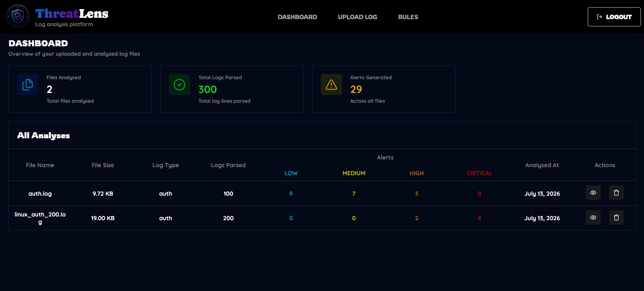Viewport: 644px width, 291px height.
Task: Delete the auth.log analysis
Action: point(616,193)
